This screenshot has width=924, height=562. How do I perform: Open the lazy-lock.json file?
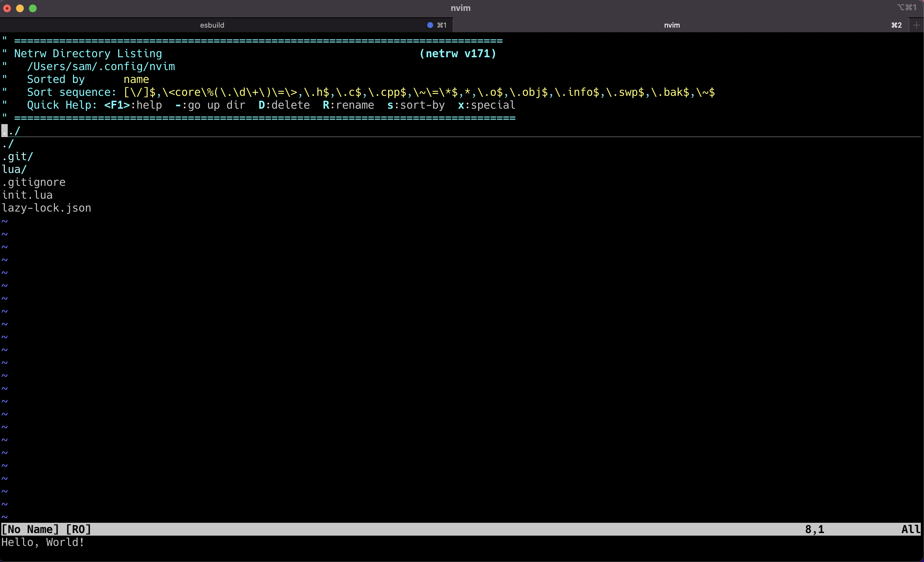click(47, 208)
